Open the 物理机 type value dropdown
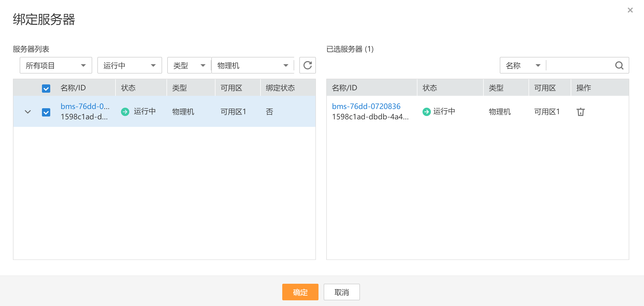The width and height of the screenshot is (644, 306). 253,65
